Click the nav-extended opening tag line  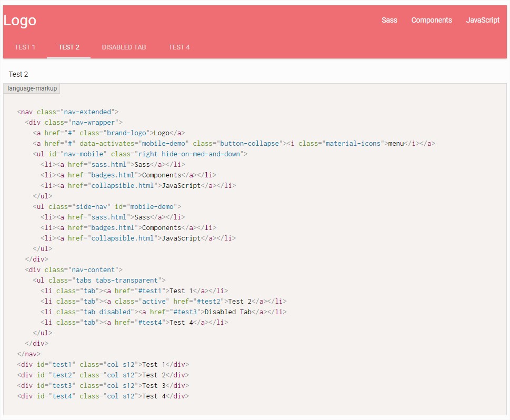coord(68,112)
